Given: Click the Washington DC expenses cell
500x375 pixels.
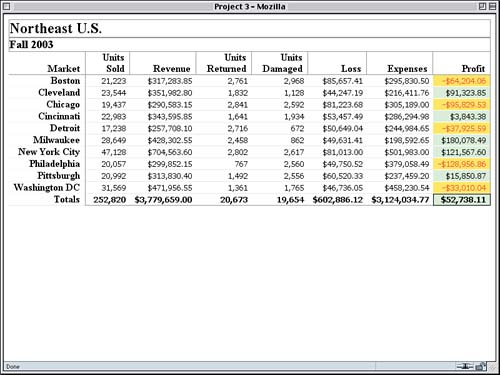Looking at the screenshot, I should point(407,188).
